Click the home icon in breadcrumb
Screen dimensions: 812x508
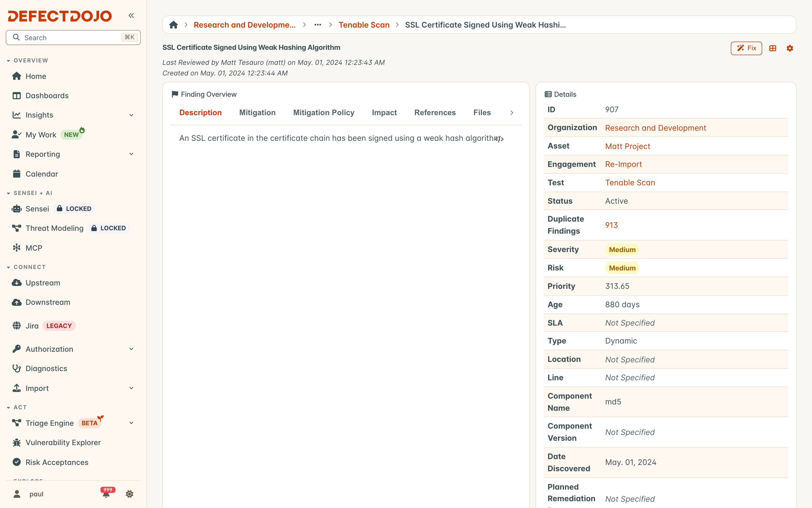click(174, 25)
